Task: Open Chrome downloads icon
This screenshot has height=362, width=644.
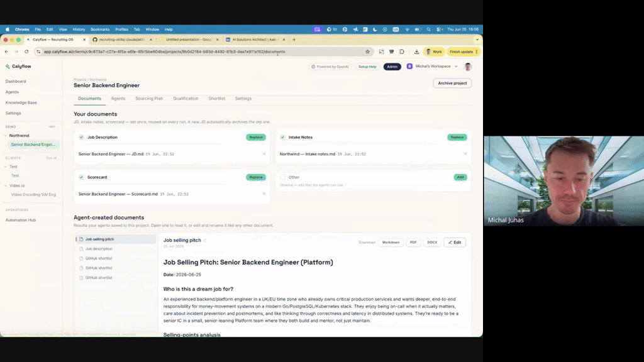Action: pyautogui.click(x=416, y=52)
